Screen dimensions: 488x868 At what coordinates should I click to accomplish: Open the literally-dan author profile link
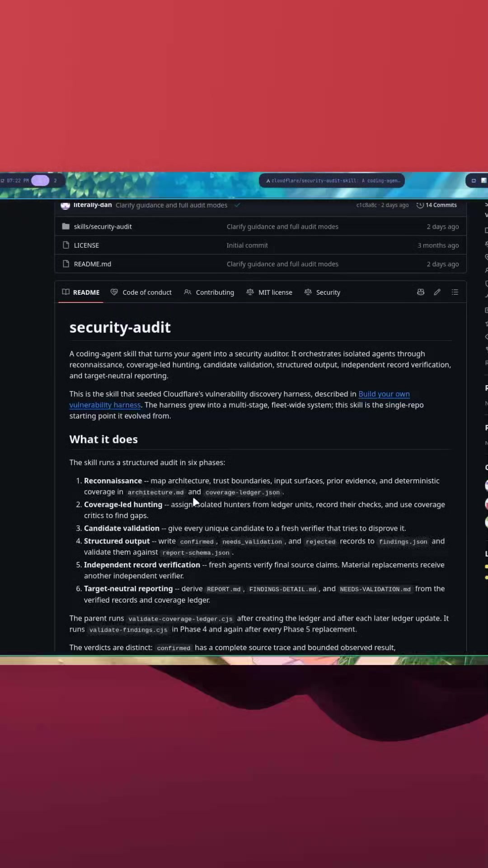click(93, 205)
